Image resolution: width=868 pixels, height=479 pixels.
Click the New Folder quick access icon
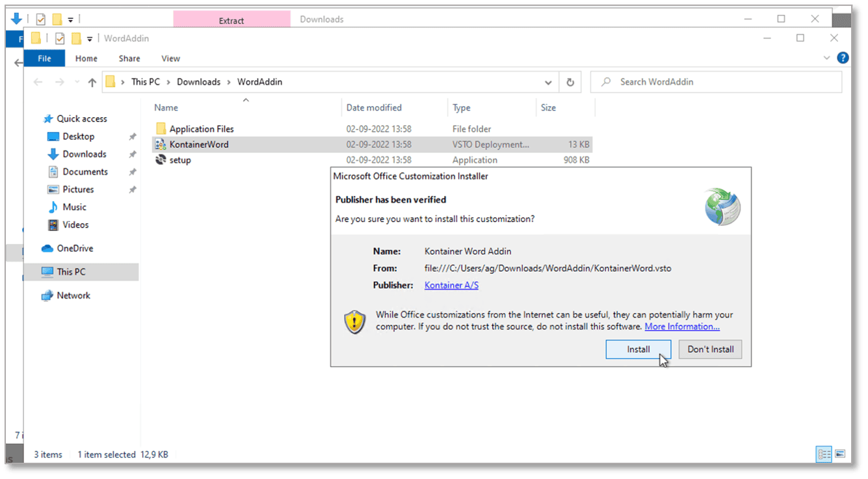pyautogui.click(x=77, y=38)
